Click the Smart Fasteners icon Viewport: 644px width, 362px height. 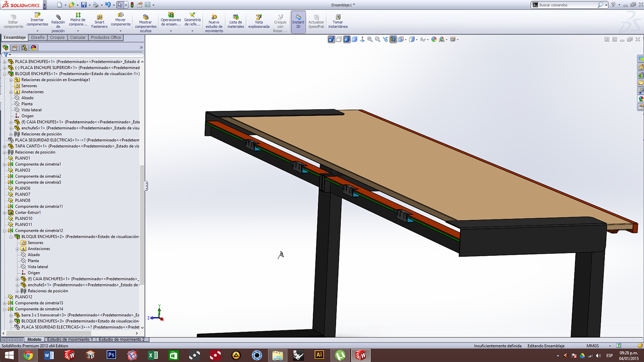pos(99,20)
